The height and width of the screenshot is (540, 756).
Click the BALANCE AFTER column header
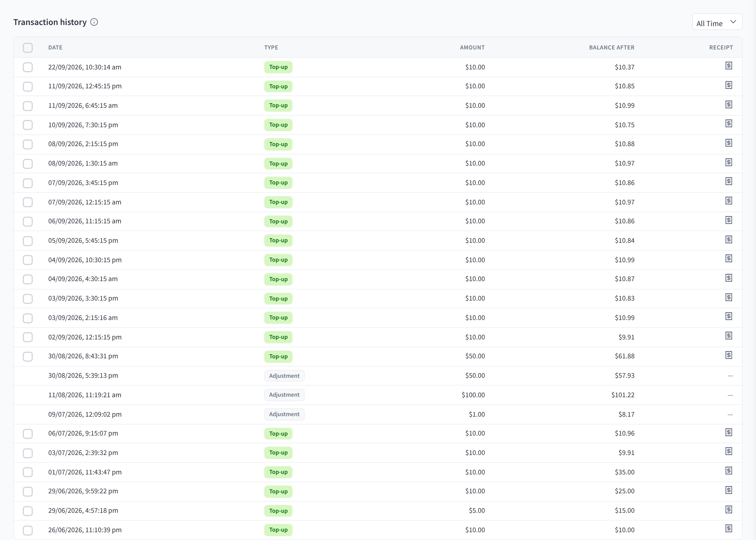[611, 47]
